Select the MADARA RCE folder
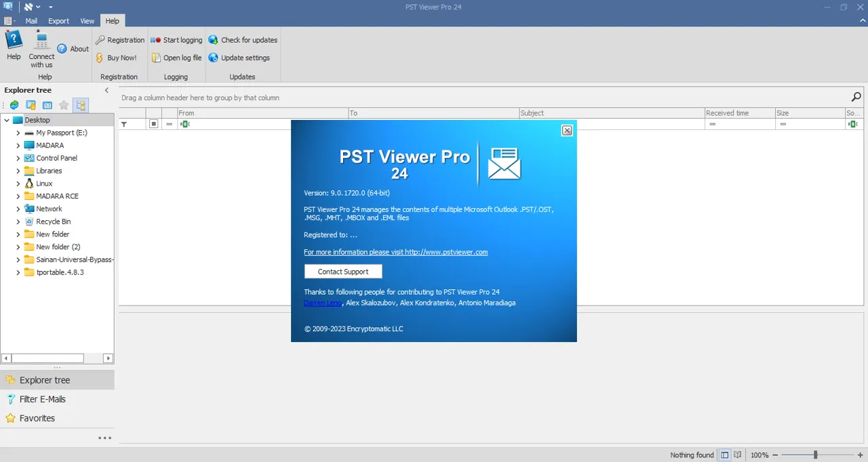868x462 pixels. [x=57, y=196]
